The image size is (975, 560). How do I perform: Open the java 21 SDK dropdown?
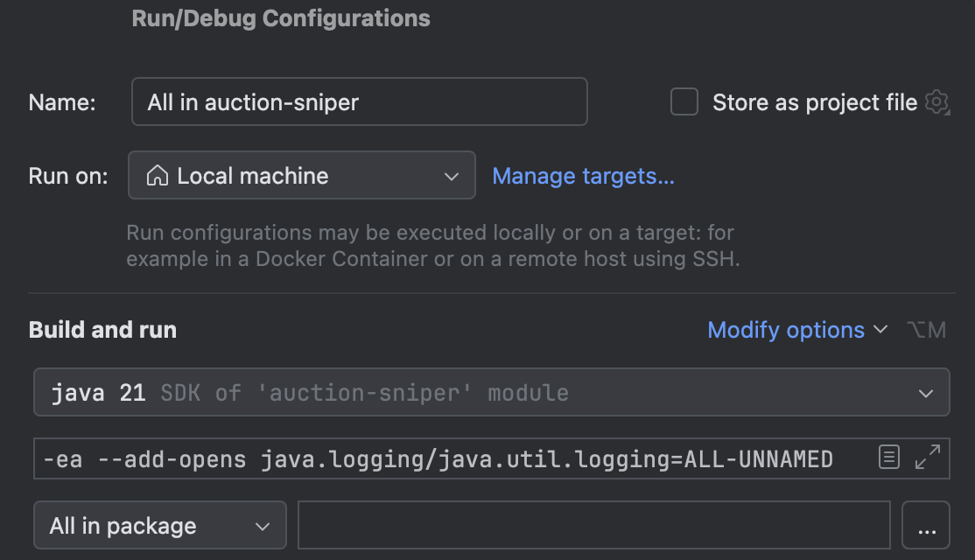click(x=491, y=393)
